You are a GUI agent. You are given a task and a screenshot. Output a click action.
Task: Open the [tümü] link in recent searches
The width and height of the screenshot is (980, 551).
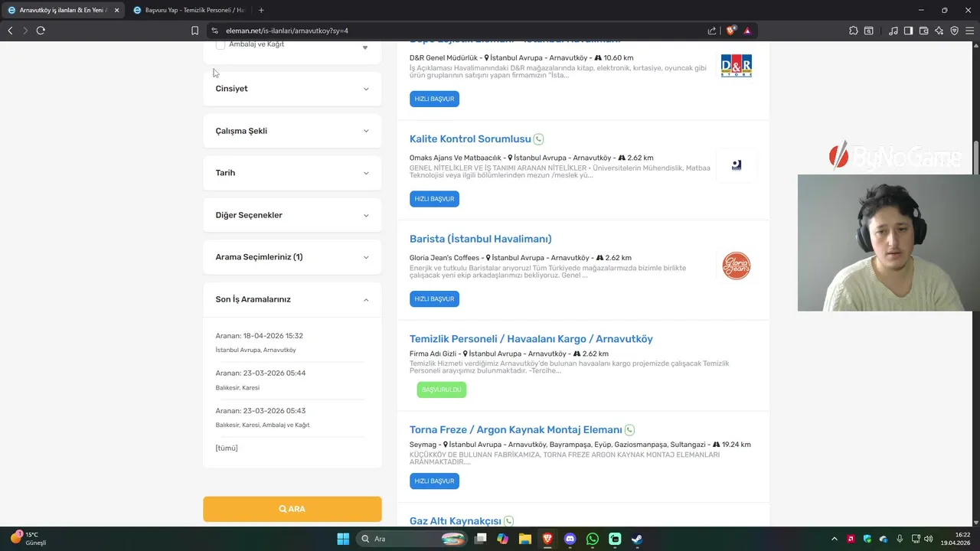tap(227, 448)
